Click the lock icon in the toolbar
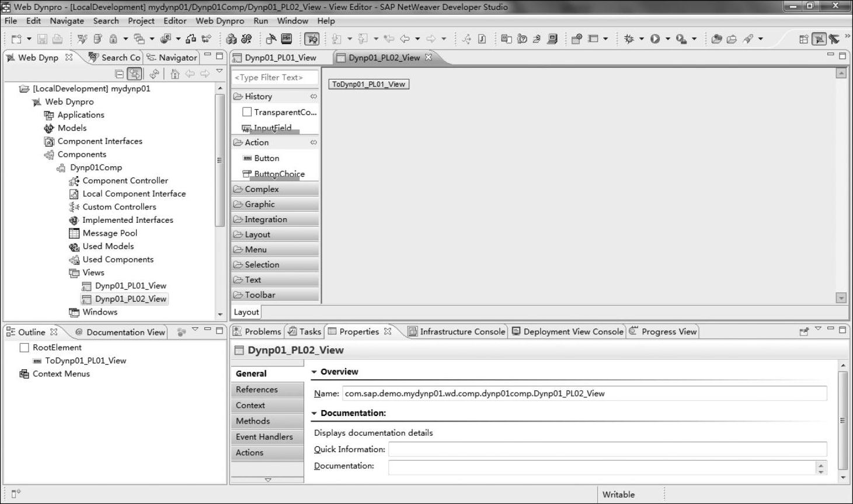Image resolution: width=853 pixels, height=504 pixels. coord(113,39)
